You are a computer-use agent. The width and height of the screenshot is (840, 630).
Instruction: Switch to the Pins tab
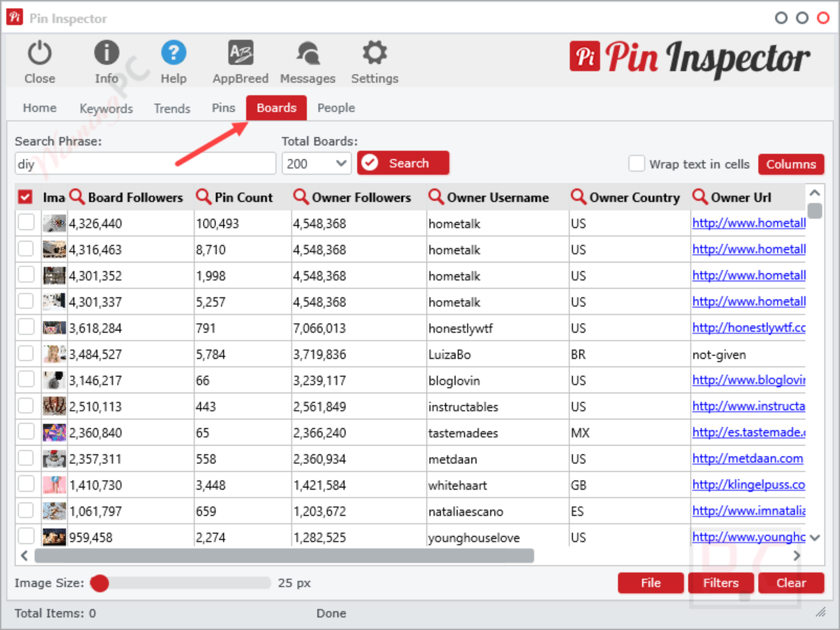(224, 108)
